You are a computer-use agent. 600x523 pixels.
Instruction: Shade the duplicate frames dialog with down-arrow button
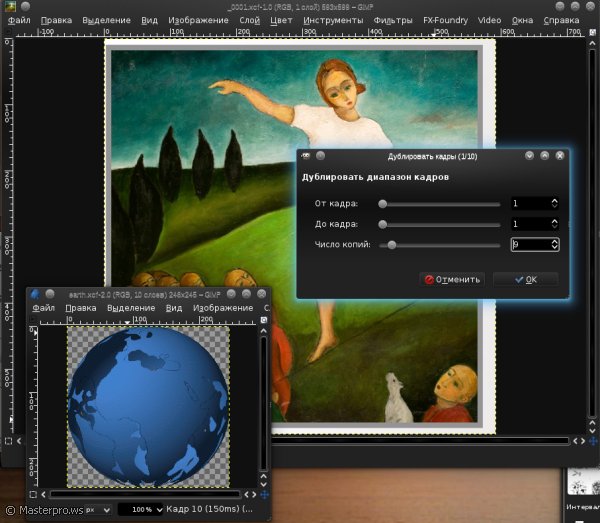coord(529,155)
